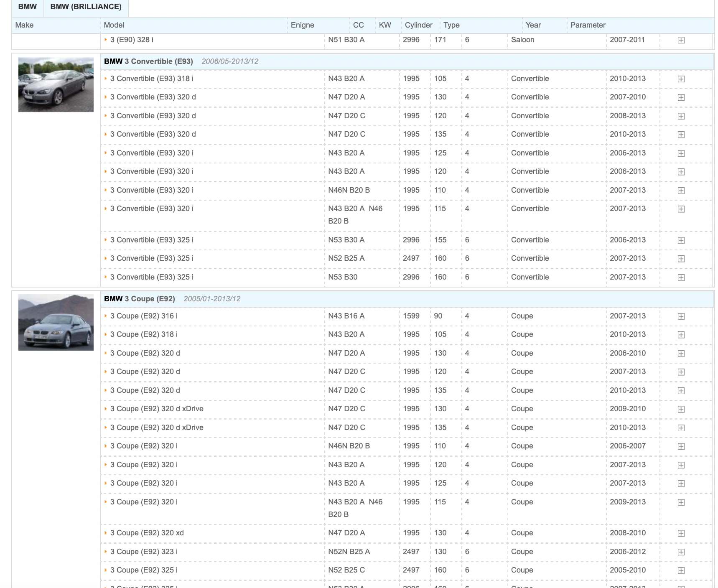Switch to the BMW tab
This screenshot has width=718, height=588.
pyautogui.click(x=28, y=7)
